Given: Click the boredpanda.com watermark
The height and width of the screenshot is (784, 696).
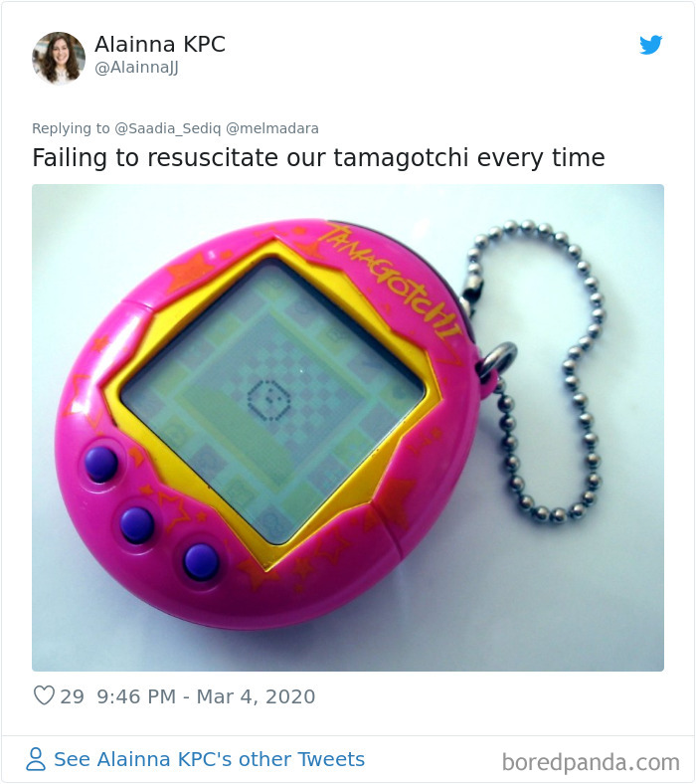Looking at the screenshot, I should [591, 762].
